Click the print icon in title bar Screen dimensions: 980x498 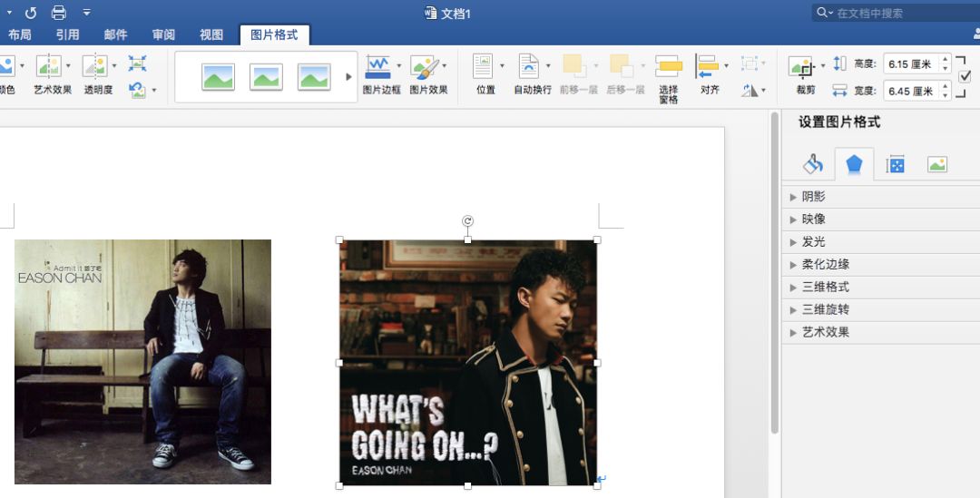click(x=59, y=13)
